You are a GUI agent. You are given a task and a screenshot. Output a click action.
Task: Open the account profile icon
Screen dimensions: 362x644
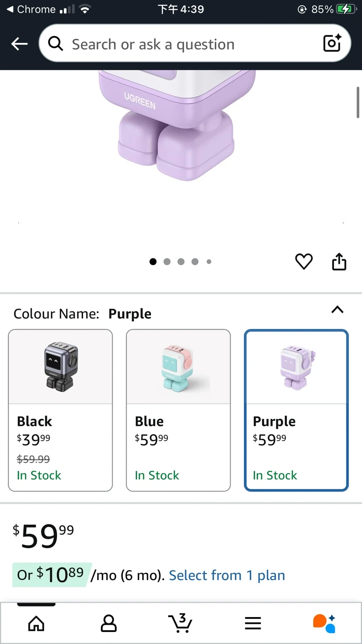point(109,623)
